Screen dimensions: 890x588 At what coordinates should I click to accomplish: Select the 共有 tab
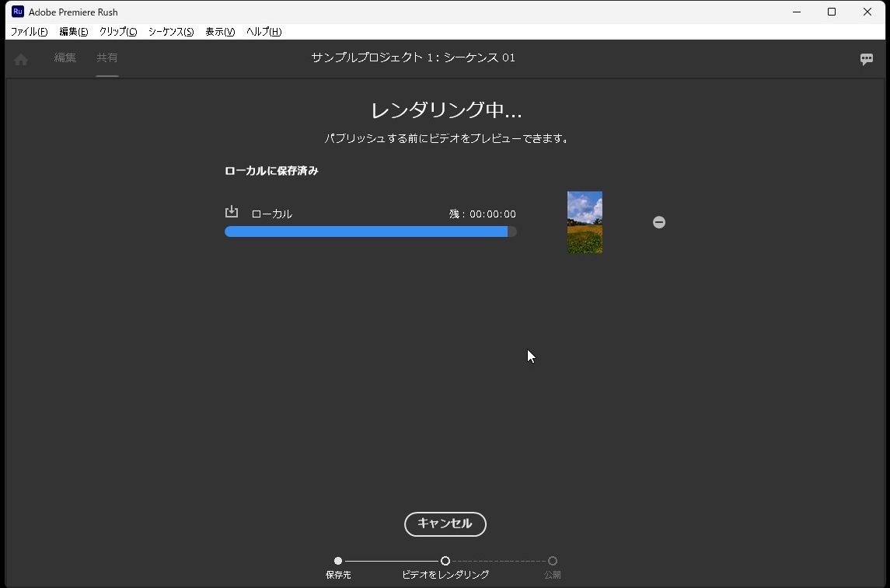pyautogui.click(x=107, y=58)
